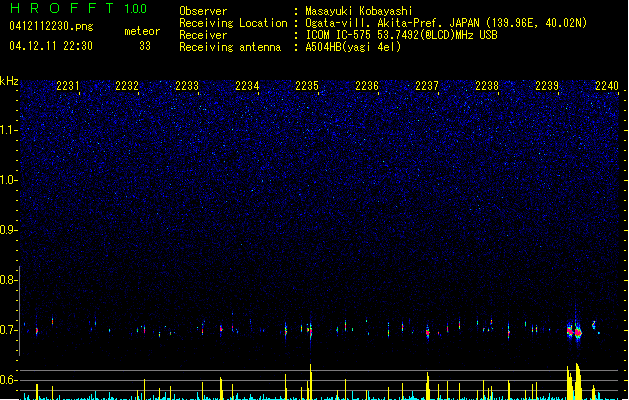The width and height of the screenshot is (629, 400).
Task: Click the tallest yellow histogram peak near 2235
Action: (x=310, y=382)
